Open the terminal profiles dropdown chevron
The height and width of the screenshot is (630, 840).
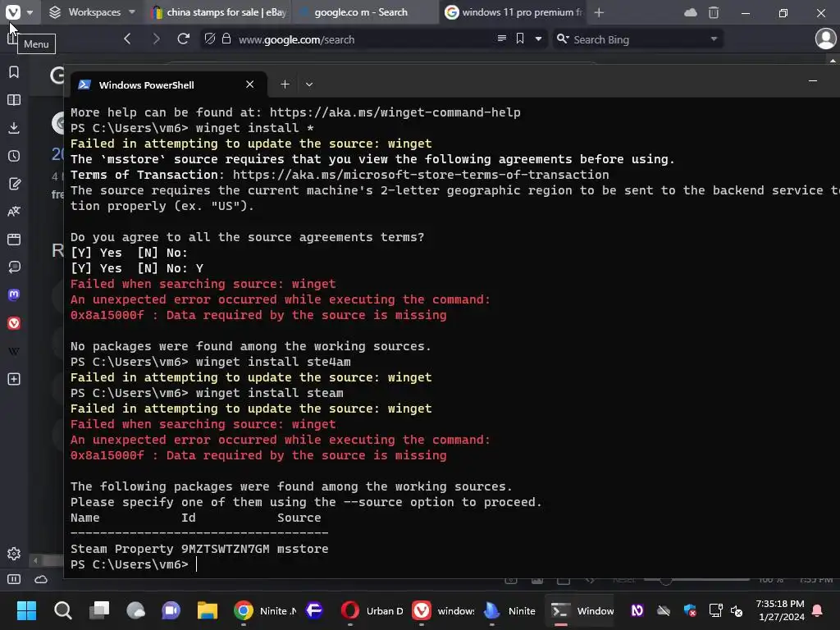pyautogui.click(x=309, y=84)
